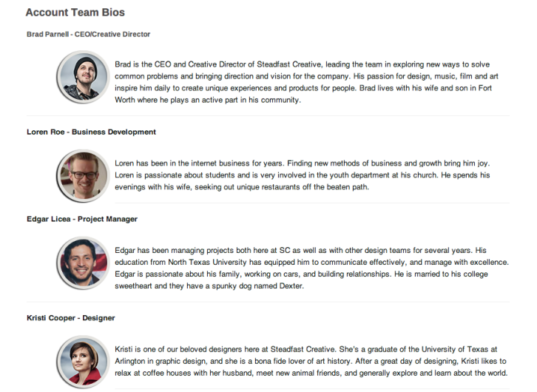The height and width of the screenshot is (392, 537).
Task: Select the Kristi Cooper - Designer heading
Action: (x=71, y=318)
